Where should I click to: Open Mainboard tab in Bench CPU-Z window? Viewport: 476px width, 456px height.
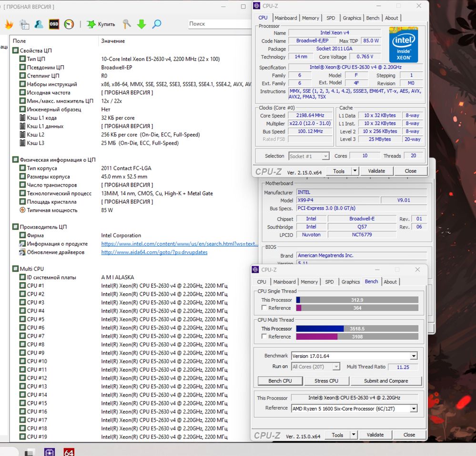[284, 282]
